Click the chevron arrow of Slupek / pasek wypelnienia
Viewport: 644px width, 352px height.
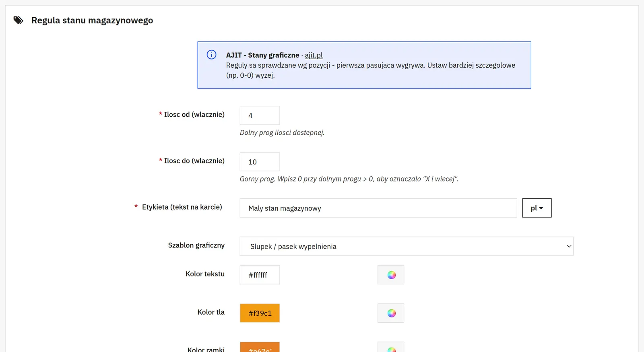click(569, 246)
